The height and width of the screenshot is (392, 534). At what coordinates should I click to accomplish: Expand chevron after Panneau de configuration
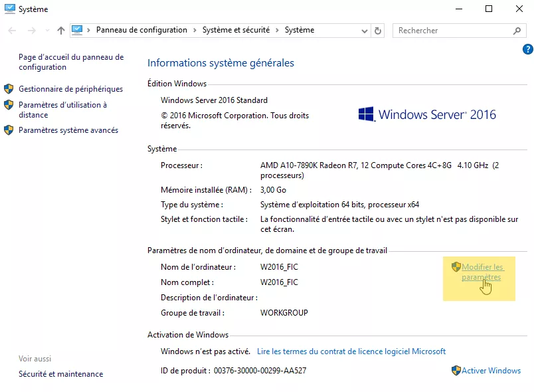click(x=195, y=31)
